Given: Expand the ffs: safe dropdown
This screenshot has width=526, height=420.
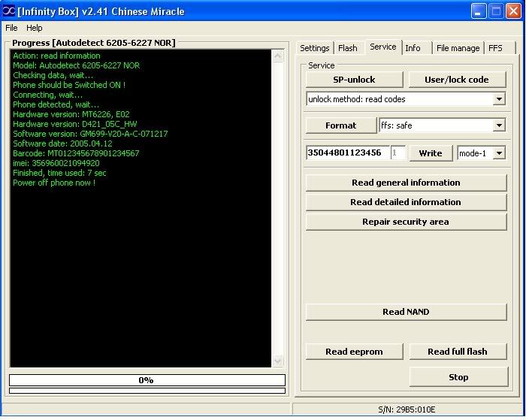Looking at the screenshot, I should [499, 125].
